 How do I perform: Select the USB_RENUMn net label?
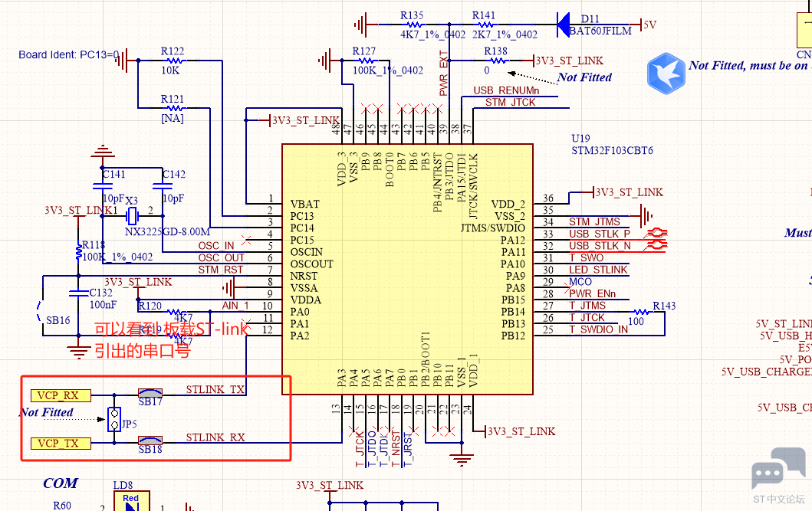point(507,90)
